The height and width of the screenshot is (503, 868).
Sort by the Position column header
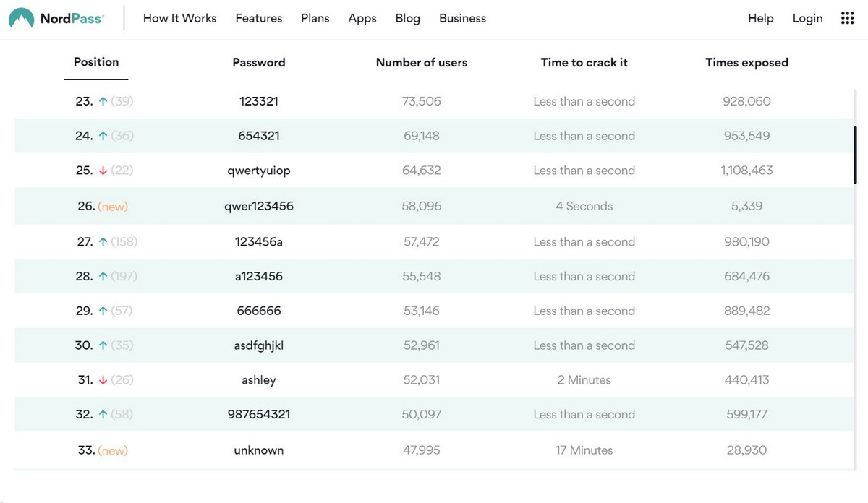click(96, 62)
